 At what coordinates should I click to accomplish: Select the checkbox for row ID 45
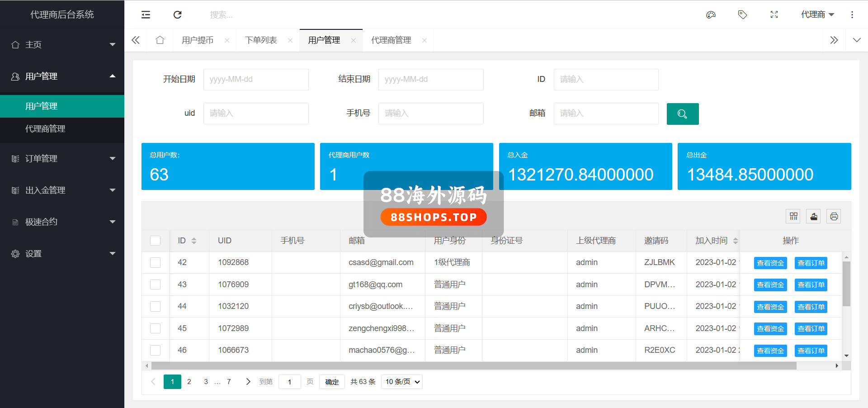point(155,328)
